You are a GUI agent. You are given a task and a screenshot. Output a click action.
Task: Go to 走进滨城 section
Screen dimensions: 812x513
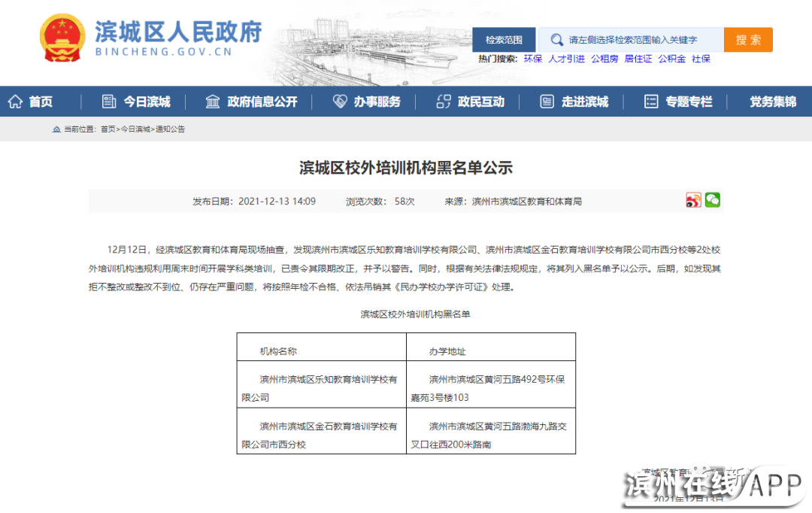tap(584, 102)
